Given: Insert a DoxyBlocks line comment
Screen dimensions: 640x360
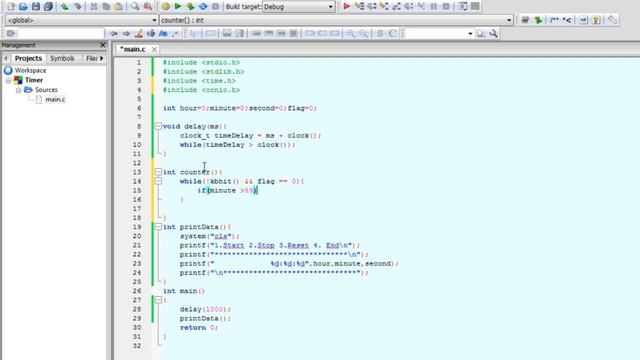Looking at the screenshot, I should 567,20.
